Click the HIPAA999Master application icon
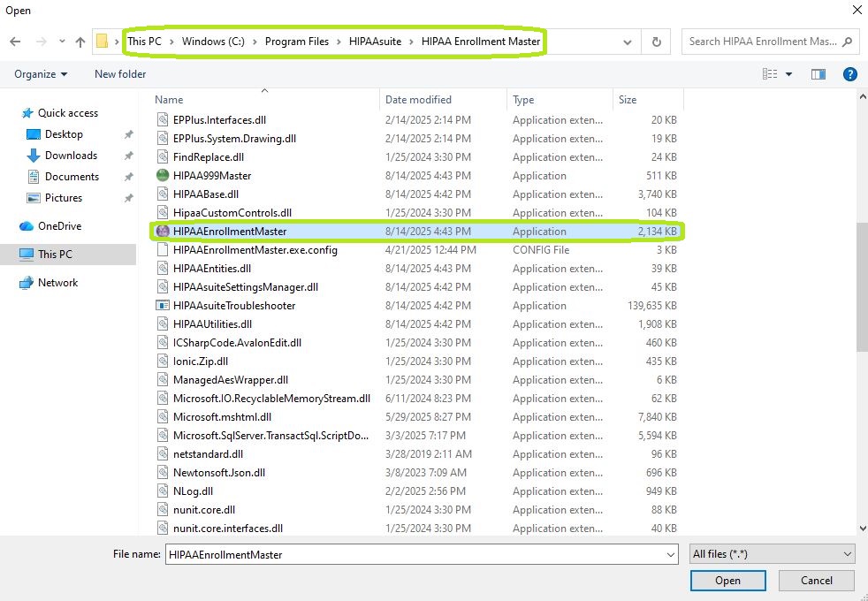This screenshot has height=601, width=868. click(x=162, y=175)
